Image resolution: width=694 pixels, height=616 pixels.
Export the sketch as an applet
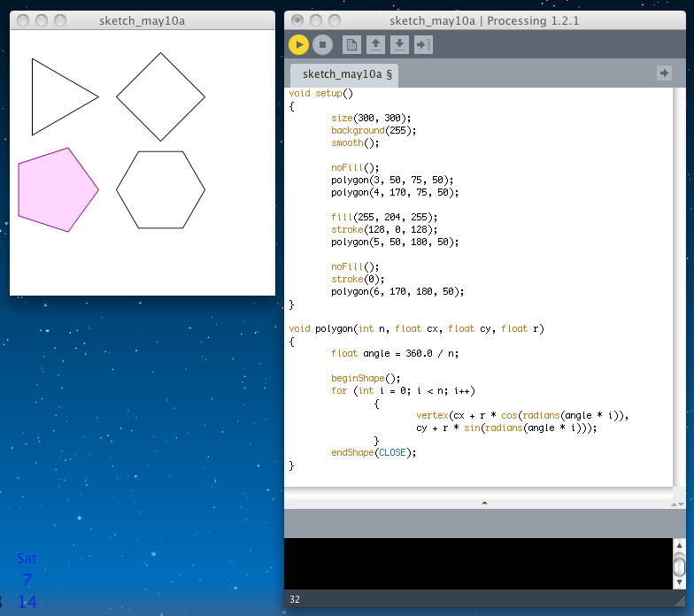coord(423,44)
